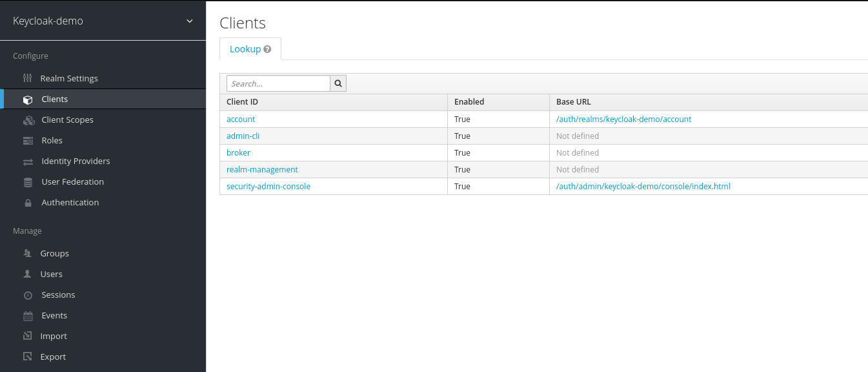This screenshot has height=372, width=868.
Task: Switch to the Lookup tab
Action: (x=250, y=49)
